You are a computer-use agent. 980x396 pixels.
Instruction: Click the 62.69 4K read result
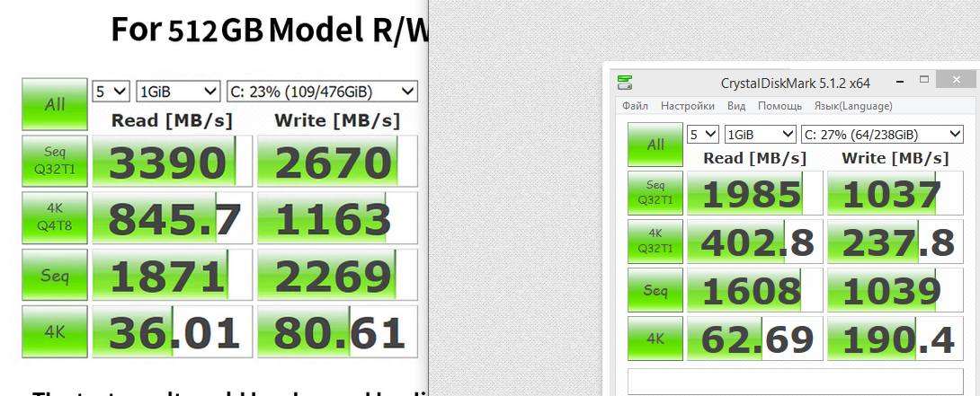point(754,339)
